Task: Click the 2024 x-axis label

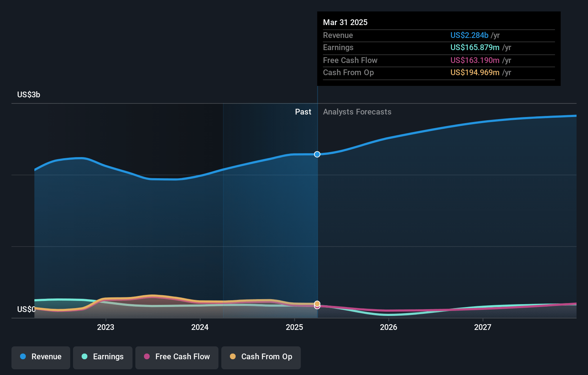Action: click(200, 327)
